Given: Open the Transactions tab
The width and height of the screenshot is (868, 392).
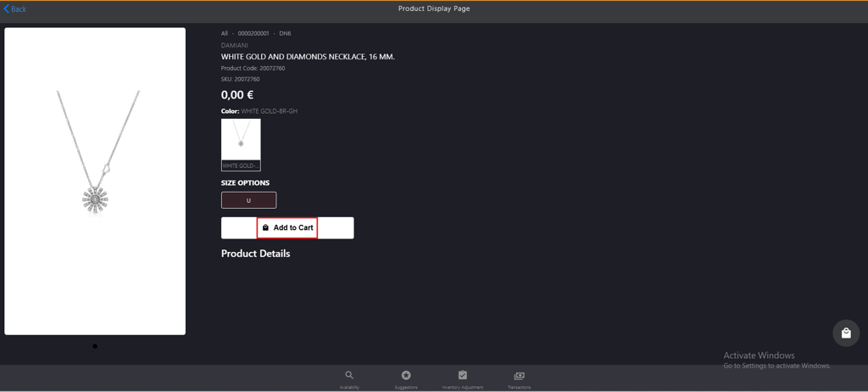Looking at the screenshot, I should 520,379.
